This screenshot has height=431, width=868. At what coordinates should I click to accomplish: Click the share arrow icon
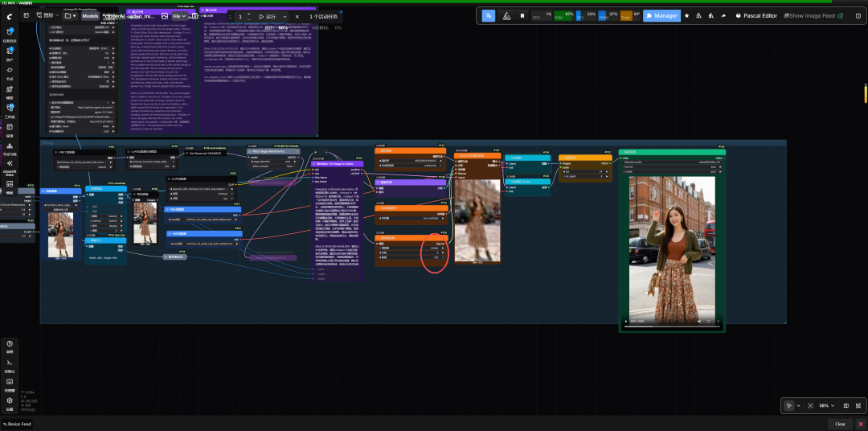click(x=723, y=15)
